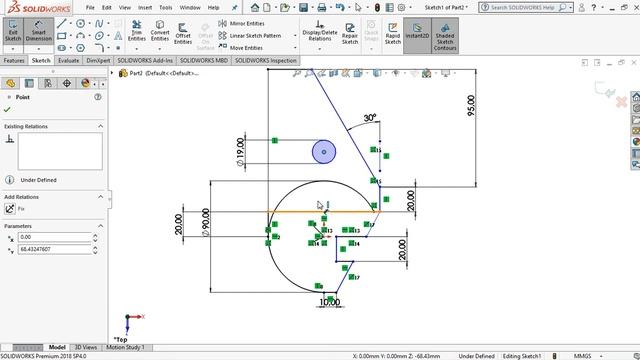Select the Ellipse sketch tool

click(x=99, y=36)
